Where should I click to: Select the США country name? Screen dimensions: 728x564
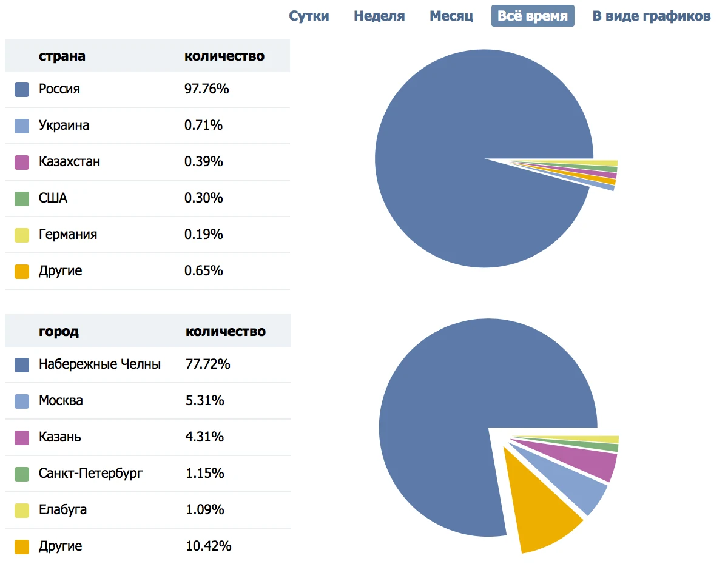pyautogui.click(x=53, y=198)
